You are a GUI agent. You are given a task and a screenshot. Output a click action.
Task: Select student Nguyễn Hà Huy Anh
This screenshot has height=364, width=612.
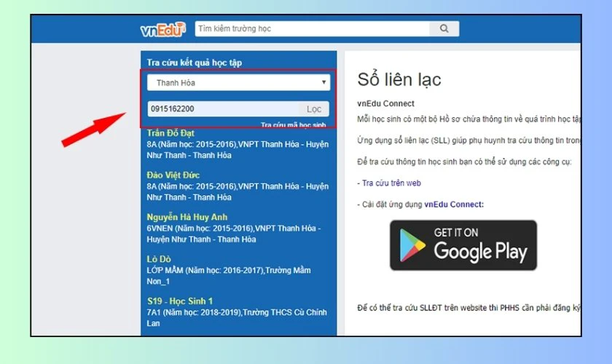click(x=187, y=217)
